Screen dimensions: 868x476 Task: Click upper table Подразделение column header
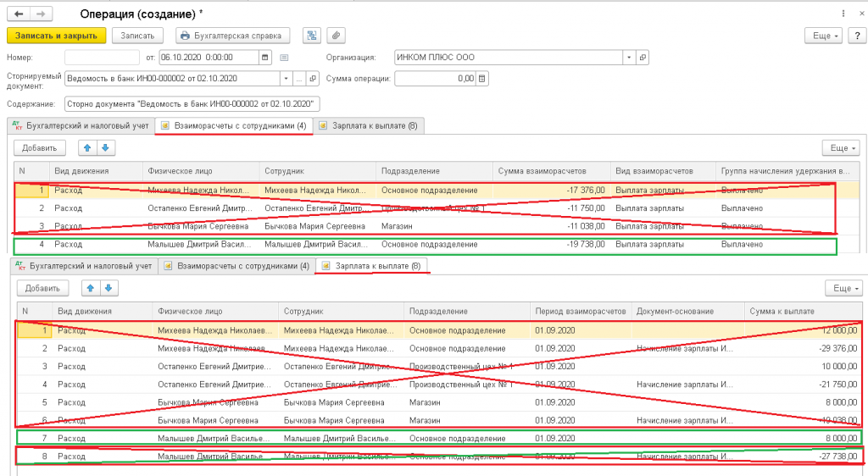tap(434, 171)
